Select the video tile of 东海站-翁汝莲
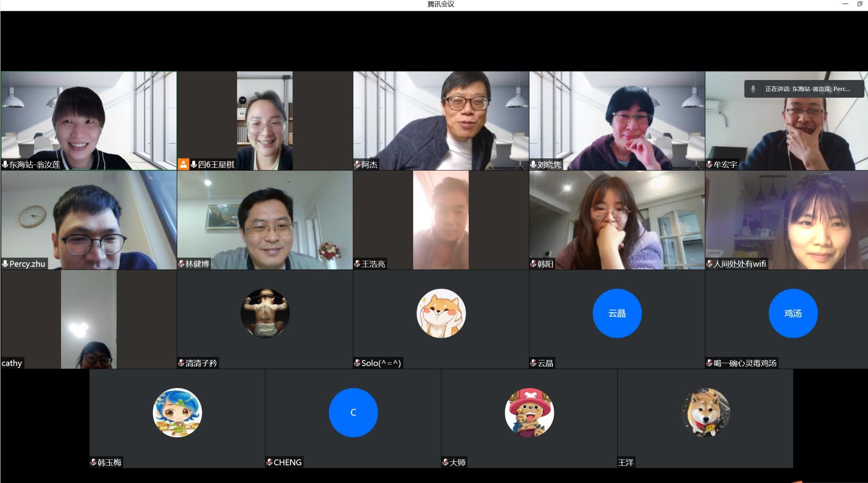The width and height of the screenshot is (868, 483). (x=89, y=121)
